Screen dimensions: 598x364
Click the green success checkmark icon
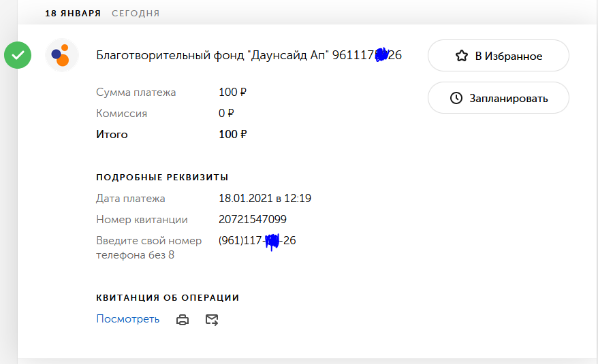click(x=18, y=56)
